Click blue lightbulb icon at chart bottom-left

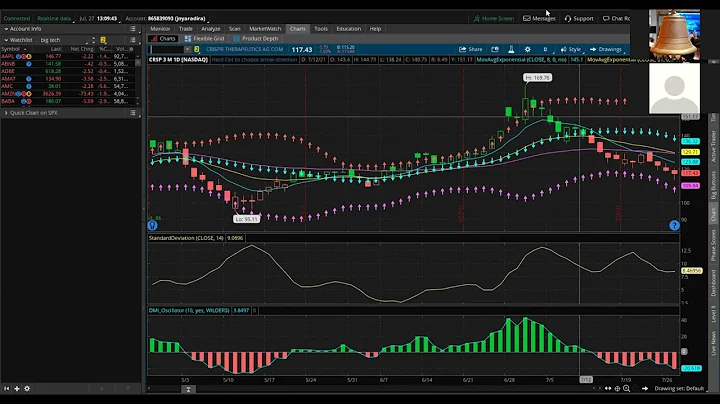tap(152, 225)
